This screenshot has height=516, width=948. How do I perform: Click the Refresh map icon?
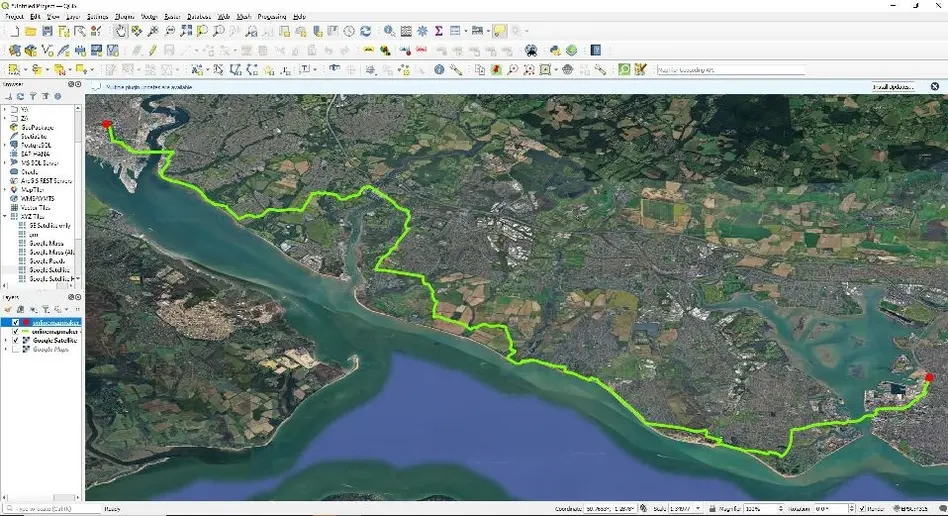pyautogui.click(x=366, y=32)
